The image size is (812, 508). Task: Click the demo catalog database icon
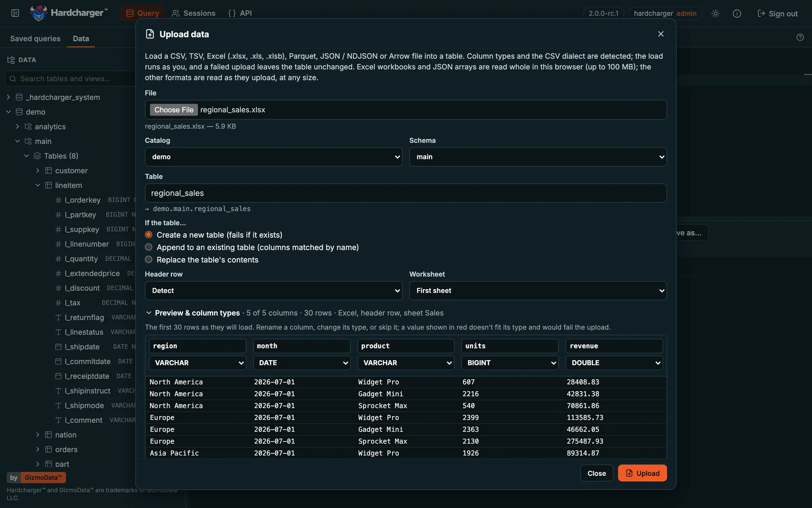19,112
